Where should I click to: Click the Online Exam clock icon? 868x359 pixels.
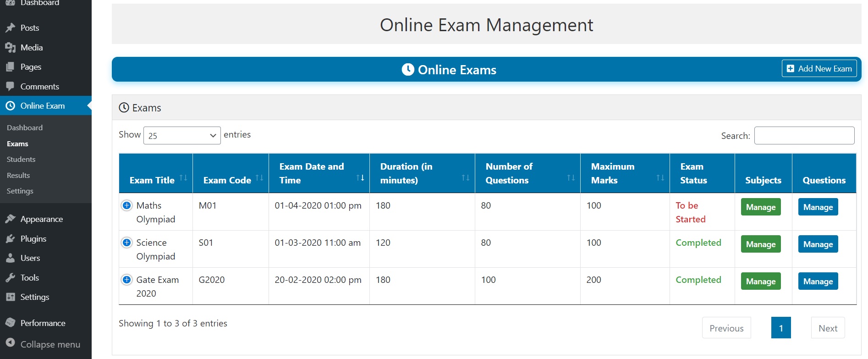(x=10, y=106)
